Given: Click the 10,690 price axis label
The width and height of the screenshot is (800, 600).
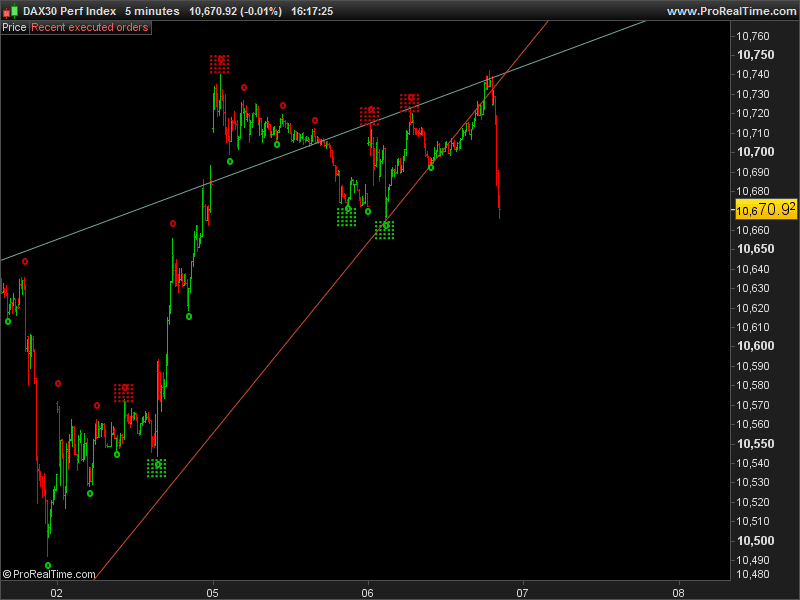Looking at the screenshot, I should point(753,172).
